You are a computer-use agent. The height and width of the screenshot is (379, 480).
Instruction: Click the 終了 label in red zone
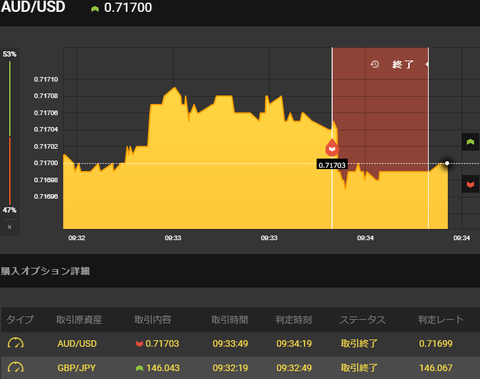(x=403, y=64)
